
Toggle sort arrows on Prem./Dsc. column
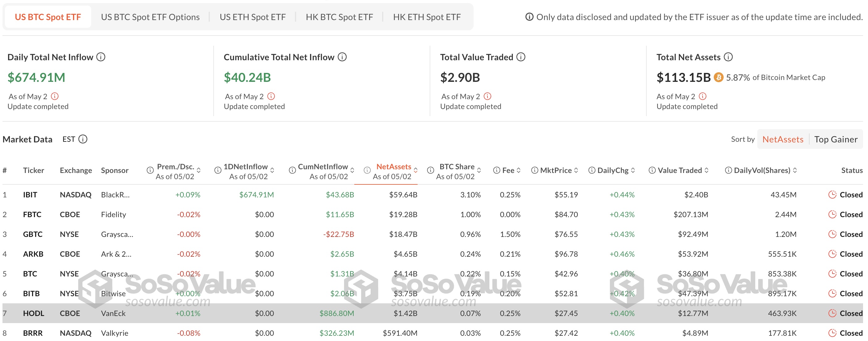[198, 170]
